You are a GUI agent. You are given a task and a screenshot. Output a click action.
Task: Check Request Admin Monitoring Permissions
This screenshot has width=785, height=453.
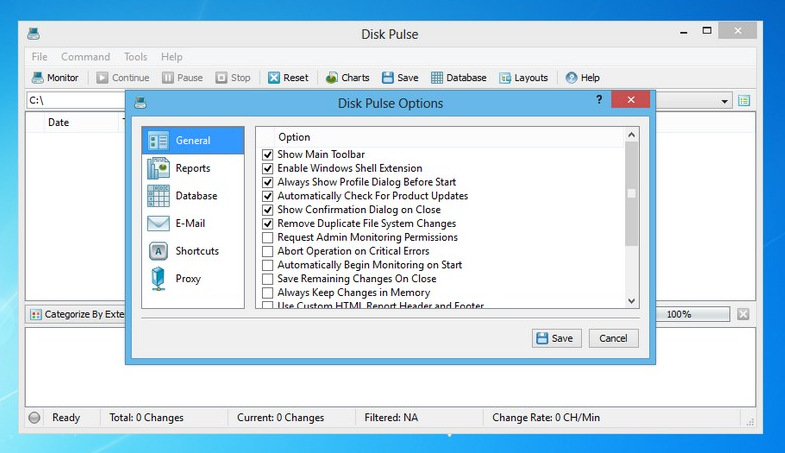tap(268, 237)
